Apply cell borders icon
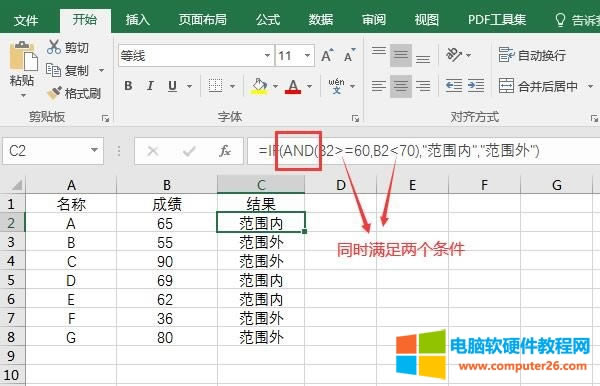The width and height of the screenshot is (600, 386). pos(215,86)
